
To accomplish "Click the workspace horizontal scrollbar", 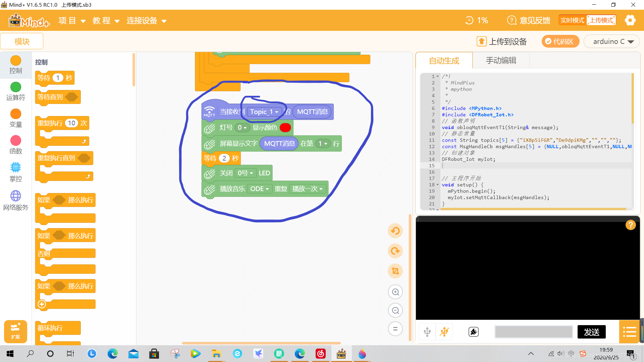I will pos(261,343).
